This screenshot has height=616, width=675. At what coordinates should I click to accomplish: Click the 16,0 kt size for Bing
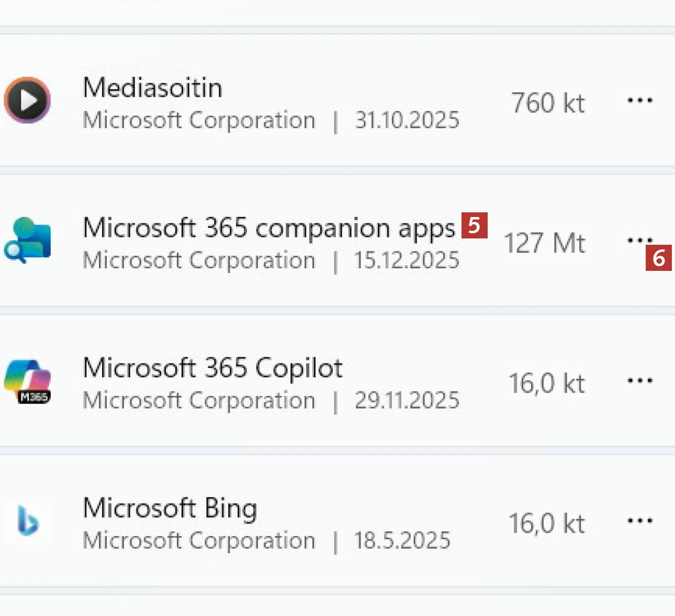[x=546, y=523]
